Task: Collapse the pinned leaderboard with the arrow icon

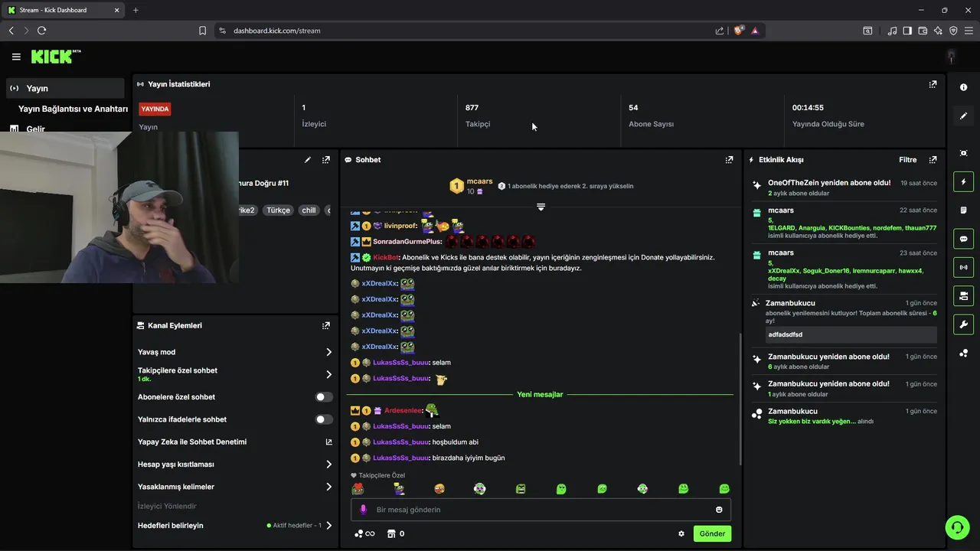Action: pyautogui.click(x=541, y=207)
